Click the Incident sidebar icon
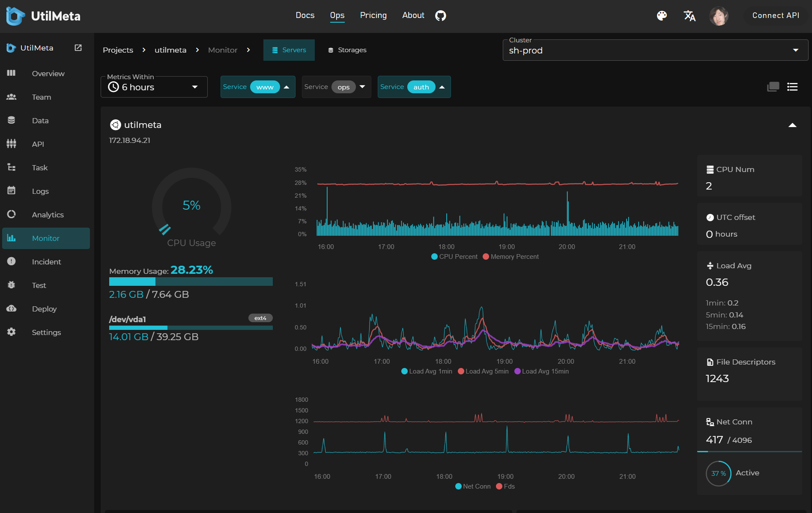The image size is (812, 513). [x=12, y=261]
